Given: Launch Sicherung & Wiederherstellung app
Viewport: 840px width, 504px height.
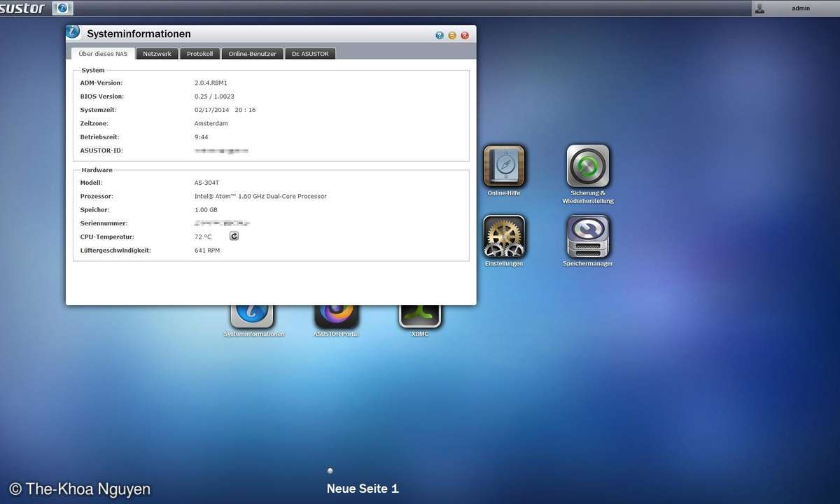Looking at the screenshot, I should point(588,166).
